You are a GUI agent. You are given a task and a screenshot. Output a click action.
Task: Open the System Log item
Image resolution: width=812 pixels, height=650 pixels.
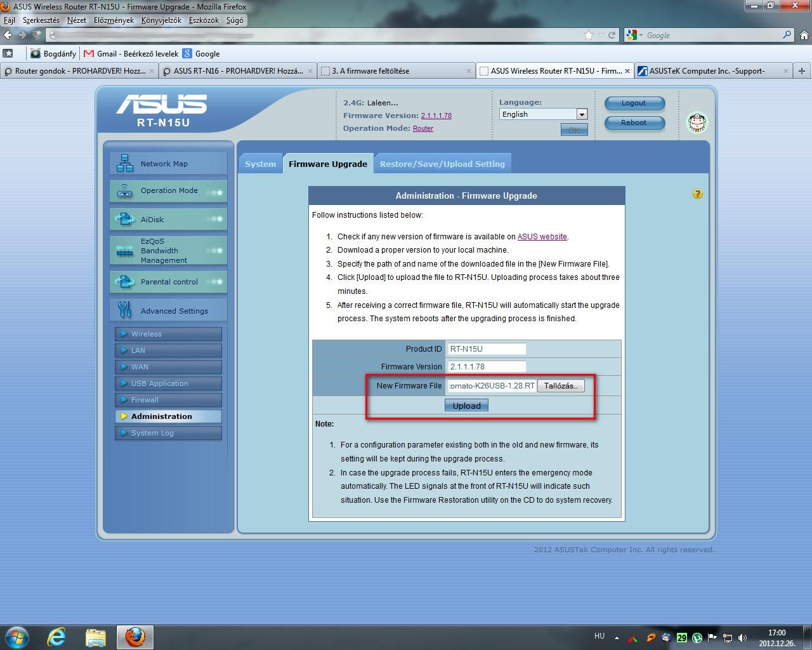click(169, 433)
